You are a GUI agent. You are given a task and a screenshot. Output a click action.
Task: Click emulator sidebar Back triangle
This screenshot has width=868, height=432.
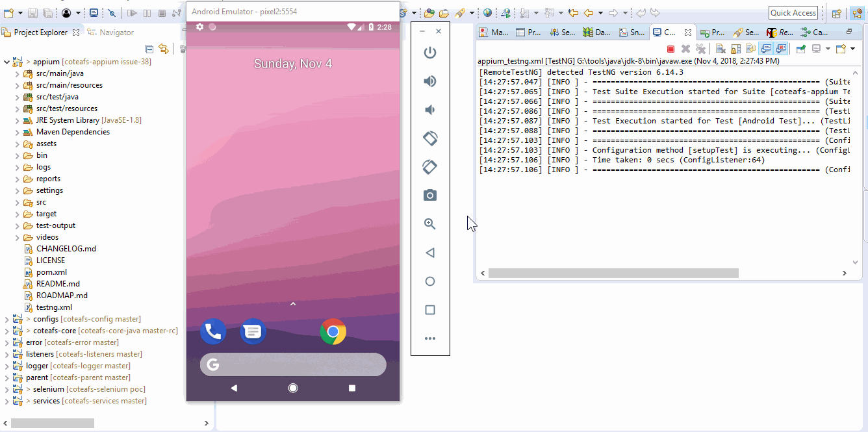coord(429,253)
